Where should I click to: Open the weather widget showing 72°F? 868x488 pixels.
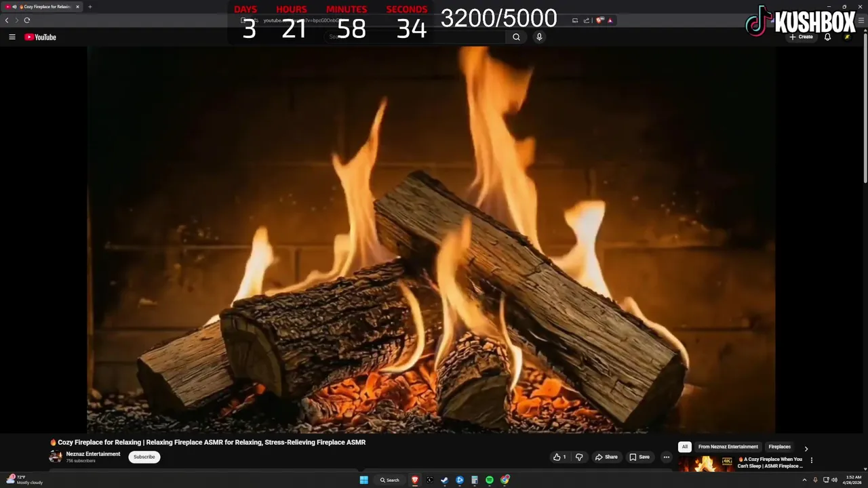[x=24, y=480]
